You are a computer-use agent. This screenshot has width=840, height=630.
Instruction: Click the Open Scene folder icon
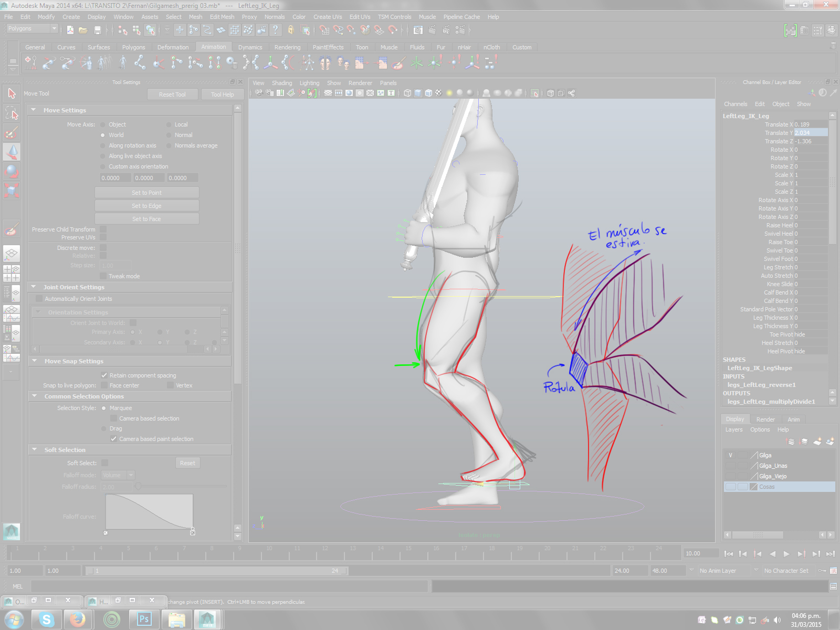[x=83, y=30]
